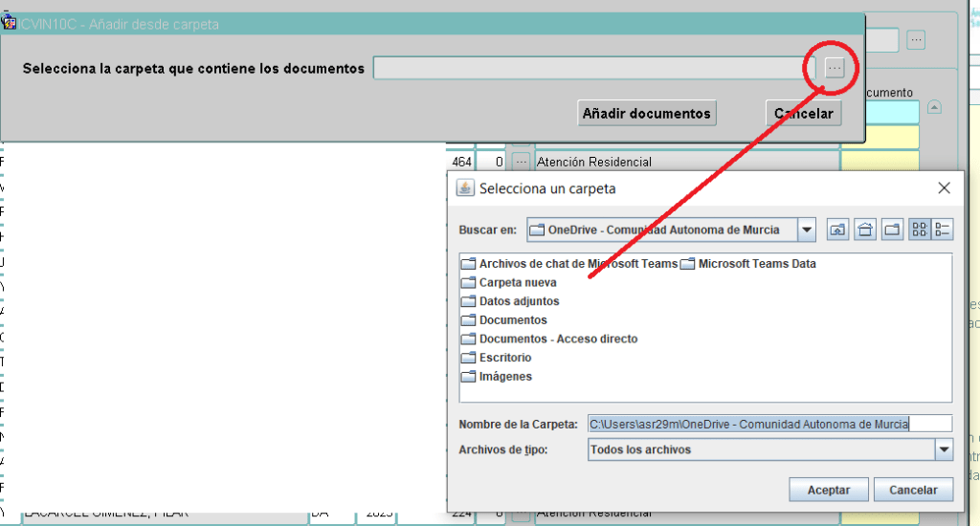Open the Archivos de tipo dropdown

click(x=944, y=449)
